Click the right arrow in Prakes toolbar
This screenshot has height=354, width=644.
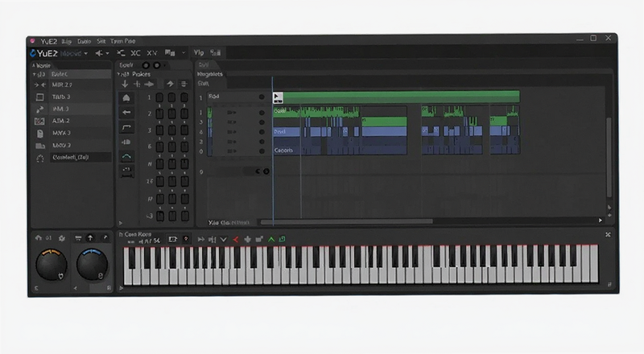tap(149, 84)
